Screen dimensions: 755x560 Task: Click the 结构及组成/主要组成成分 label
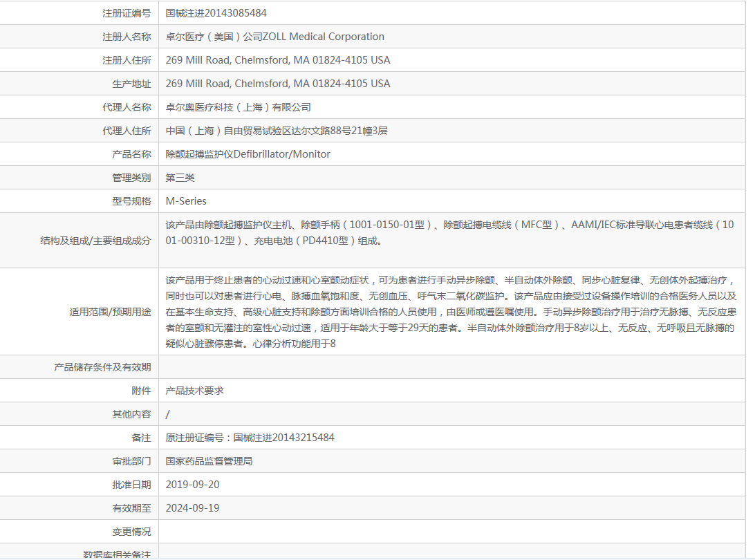pyautogui.click(x=95, y=241)
